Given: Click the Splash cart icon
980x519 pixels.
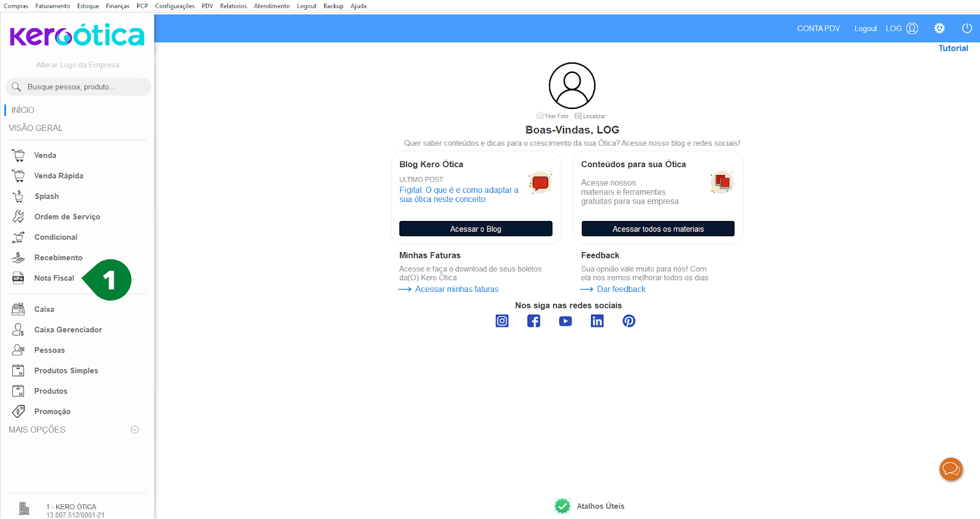Looking at the screenshot, I should [18, 196].
